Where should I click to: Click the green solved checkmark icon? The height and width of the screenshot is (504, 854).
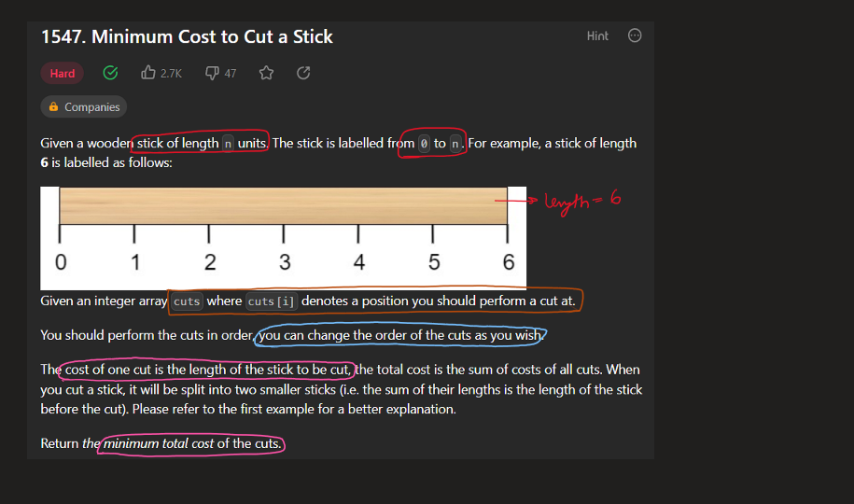[x=110, y=73]
